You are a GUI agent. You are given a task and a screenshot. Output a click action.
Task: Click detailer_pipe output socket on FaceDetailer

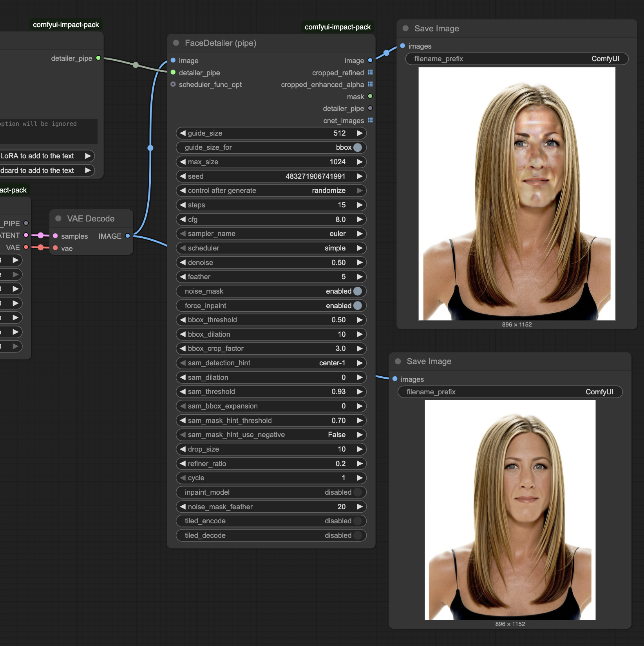coord(370,108)
